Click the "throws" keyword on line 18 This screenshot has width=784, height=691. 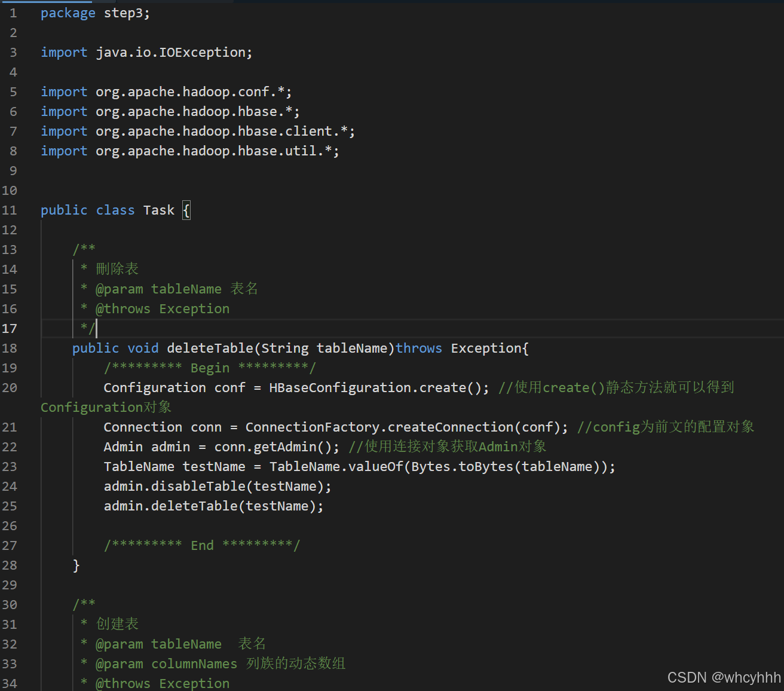[419, 348]
